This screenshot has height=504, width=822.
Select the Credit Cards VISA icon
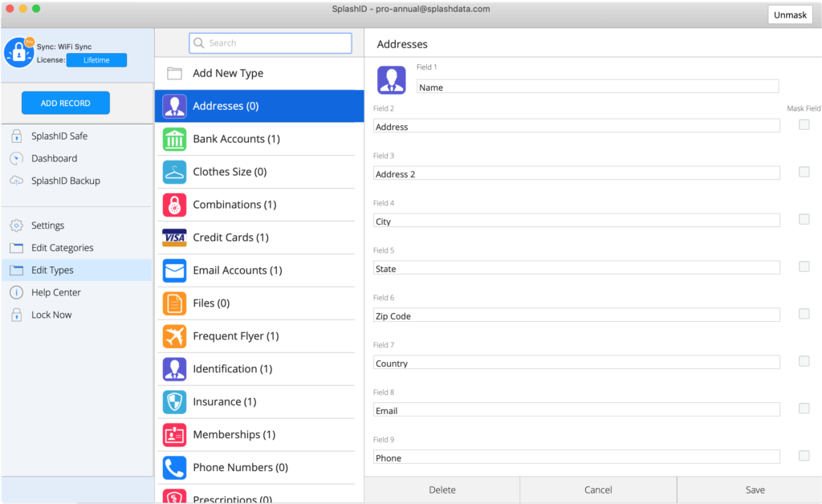click(x=174, y=238)
